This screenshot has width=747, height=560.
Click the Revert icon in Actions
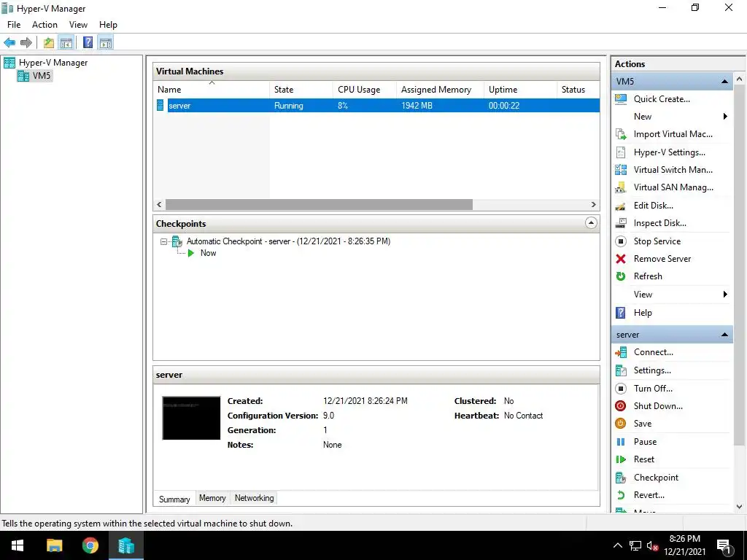click(x=621, y=495)
